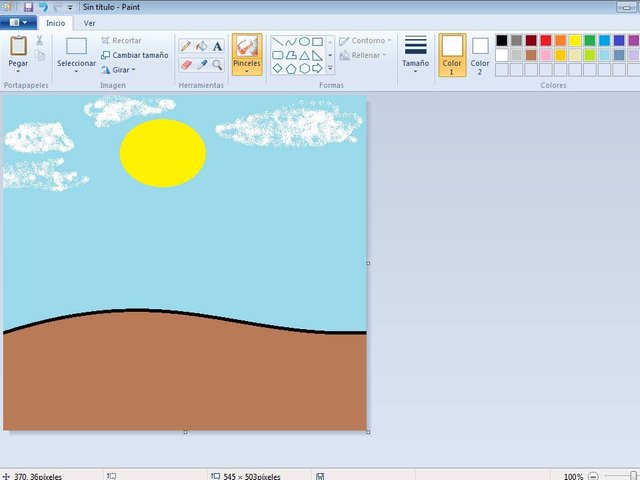Screen dimensions: 640x480
Task: Click the yellow sun on the canvas
Action: [x=163, y=153]
